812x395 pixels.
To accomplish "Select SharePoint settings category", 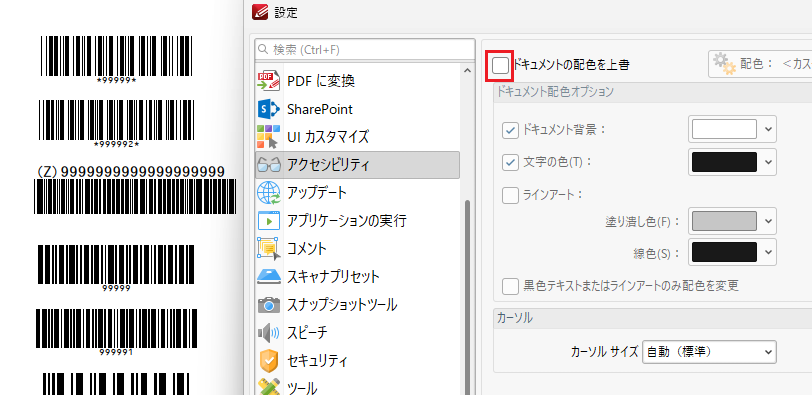I will [357, 109].
